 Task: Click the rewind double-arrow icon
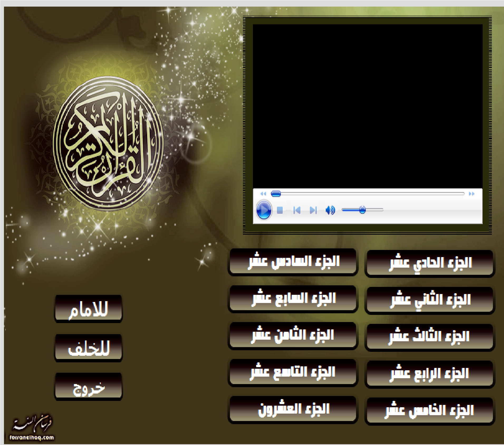click(x=263, y=194)
